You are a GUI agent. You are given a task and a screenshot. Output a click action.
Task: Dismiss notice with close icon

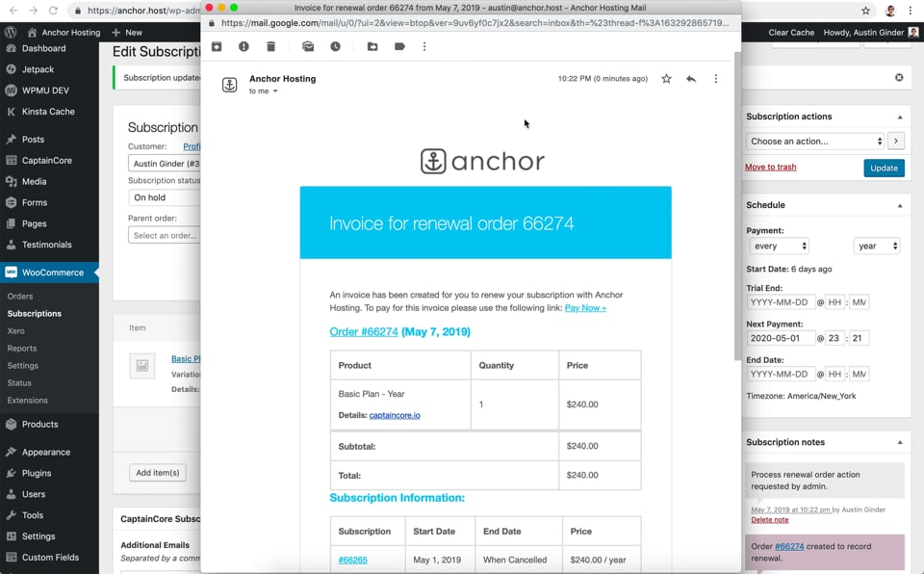pos(899,77)
